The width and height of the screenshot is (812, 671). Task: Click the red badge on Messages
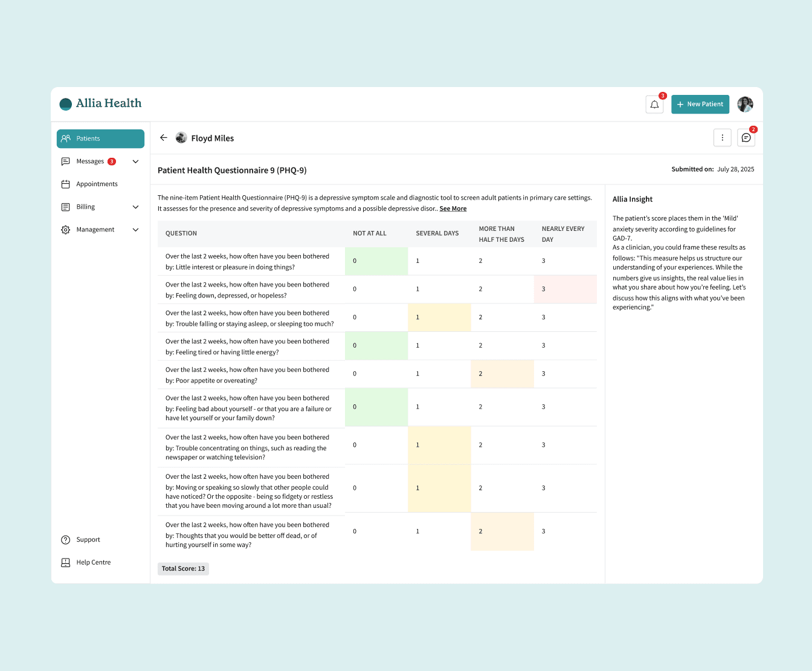coord(112,161)
